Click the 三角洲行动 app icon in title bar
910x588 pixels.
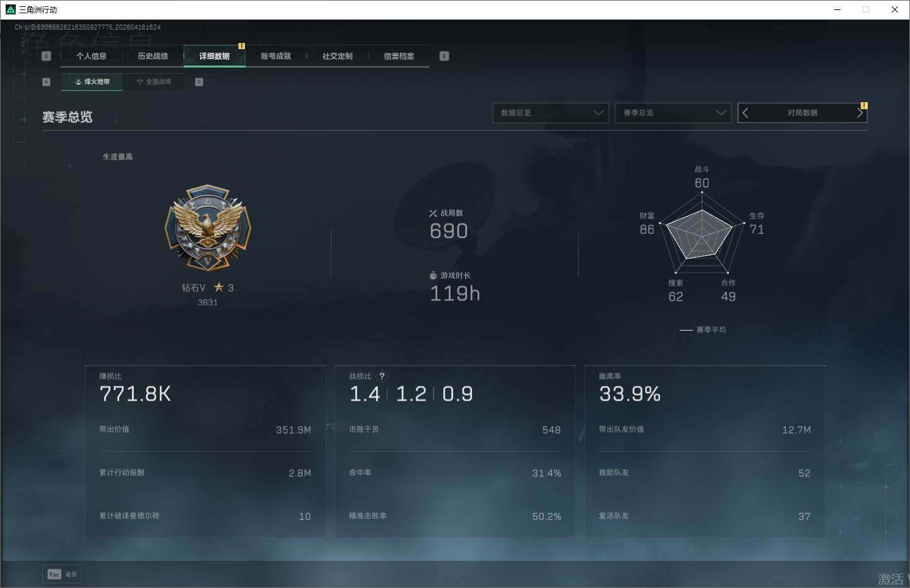pyautogui.click(x=10, y=9)
